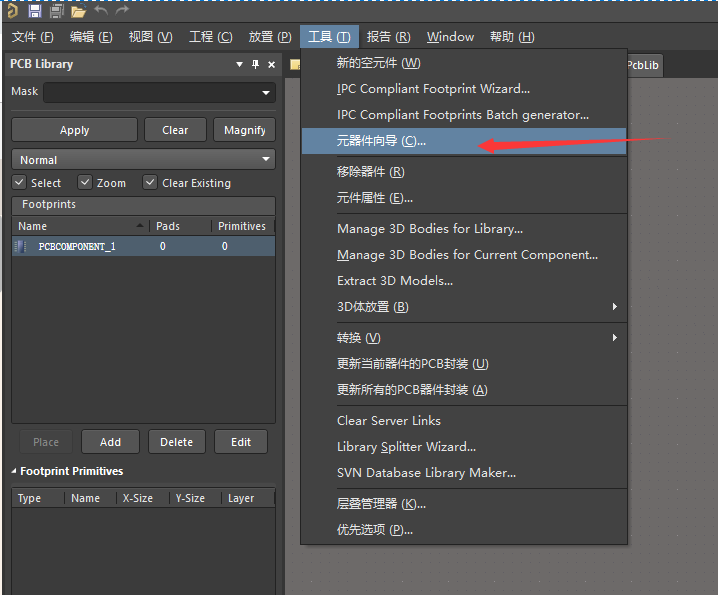
Task: Toggle the Select checkbox
Action: 19,182
